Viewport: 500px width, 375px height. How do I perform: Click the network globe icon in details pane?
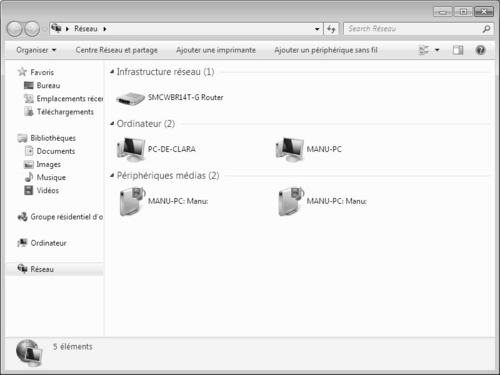29,353
